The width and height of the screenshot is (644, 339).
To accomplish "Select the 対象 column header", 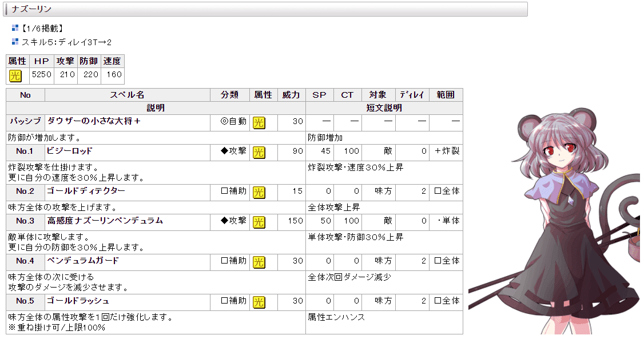I will tap(378, 95).
